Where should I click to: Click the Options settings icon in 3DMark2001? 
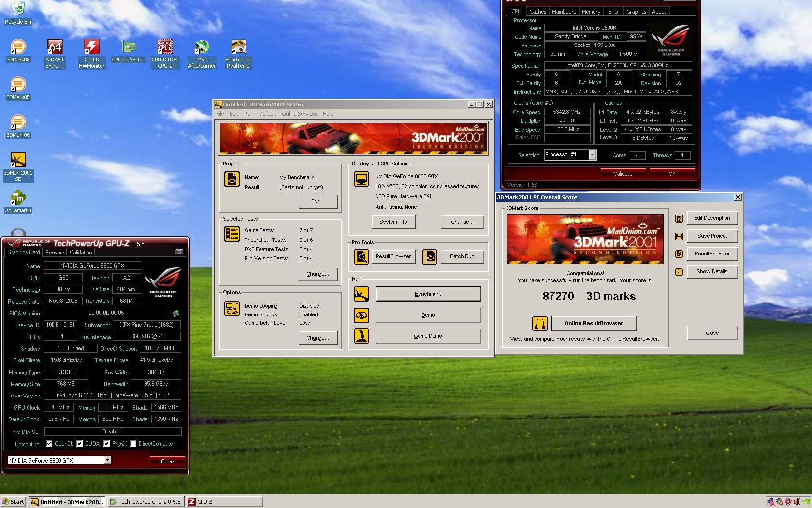[232, 308]
